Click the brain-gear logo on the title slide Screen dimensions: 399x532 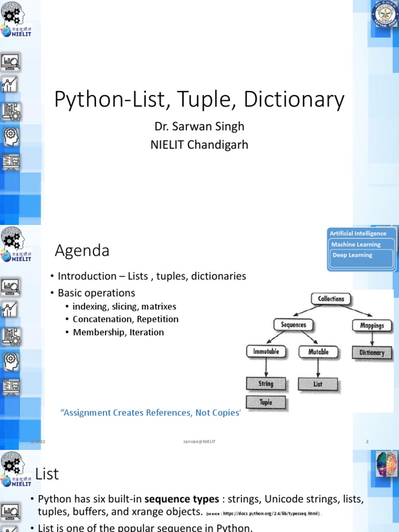12,14
